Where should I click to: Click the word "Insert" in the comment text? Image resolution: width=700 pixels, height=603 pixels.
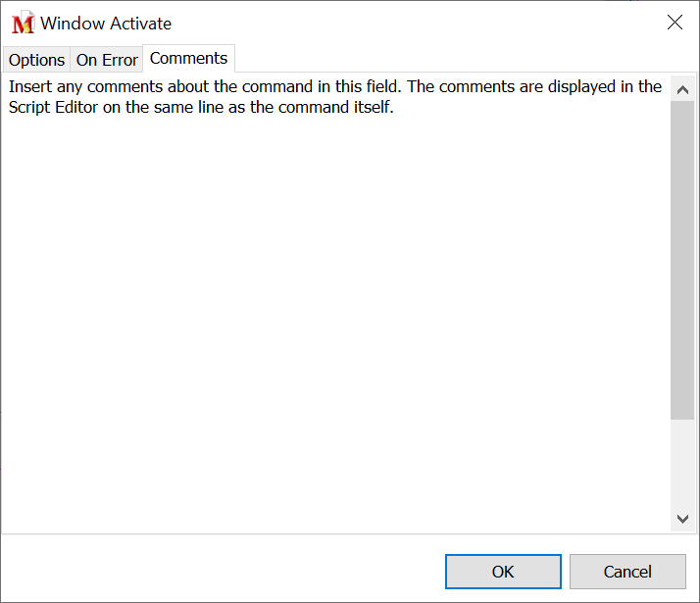pos(31,86)
